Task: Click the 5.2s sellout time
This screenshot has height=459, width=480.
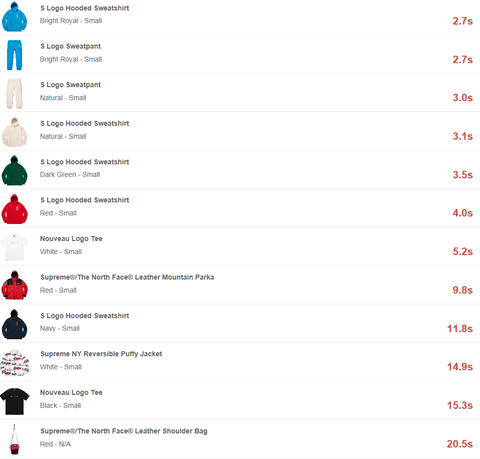Action: (462, 251)
